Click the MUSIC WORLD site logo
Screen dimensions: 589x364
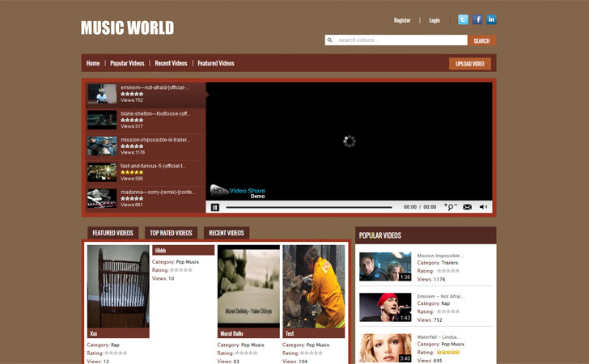point(127,28)
